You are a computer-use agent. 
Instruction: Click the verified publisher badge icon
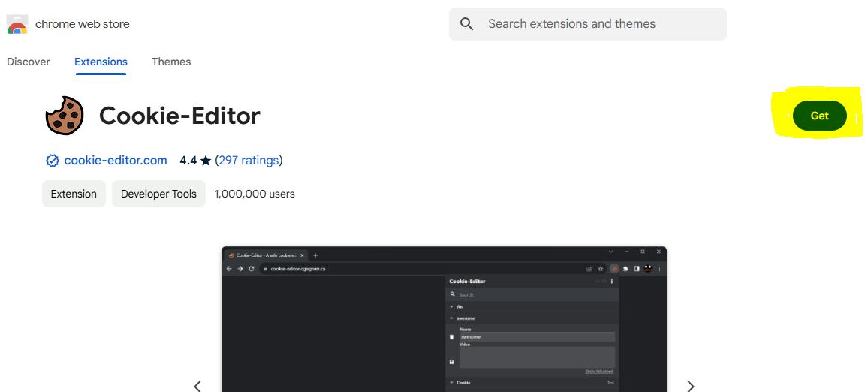pos(52,161)
